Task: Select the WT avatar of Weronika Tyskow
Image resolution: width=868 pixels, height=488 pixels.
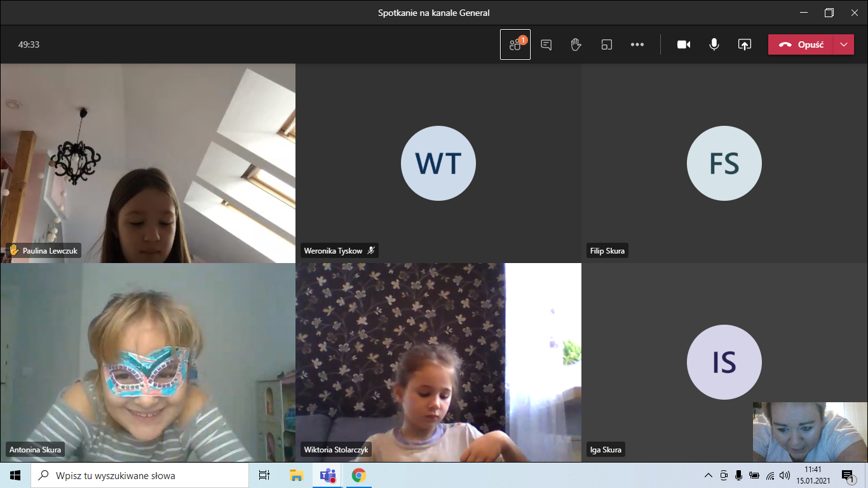Action: tap(438, 163)
